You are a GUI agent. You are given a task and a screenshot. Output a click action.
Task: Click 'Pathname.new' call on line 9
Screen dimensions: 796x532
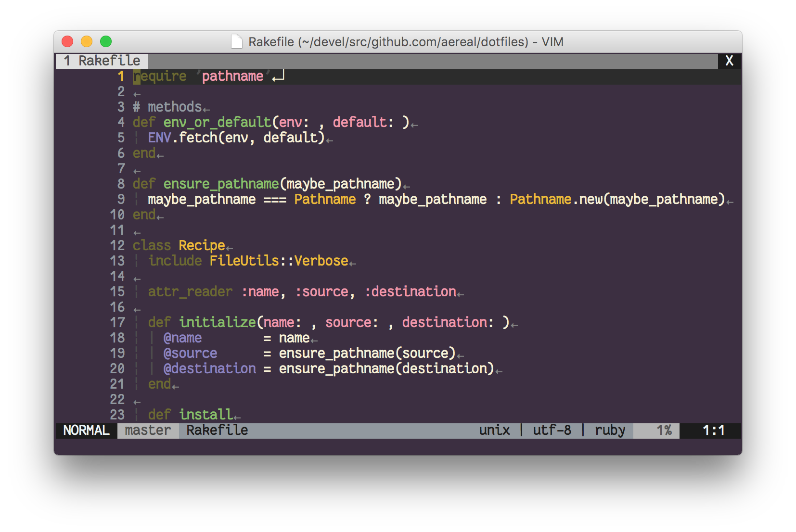556,199
